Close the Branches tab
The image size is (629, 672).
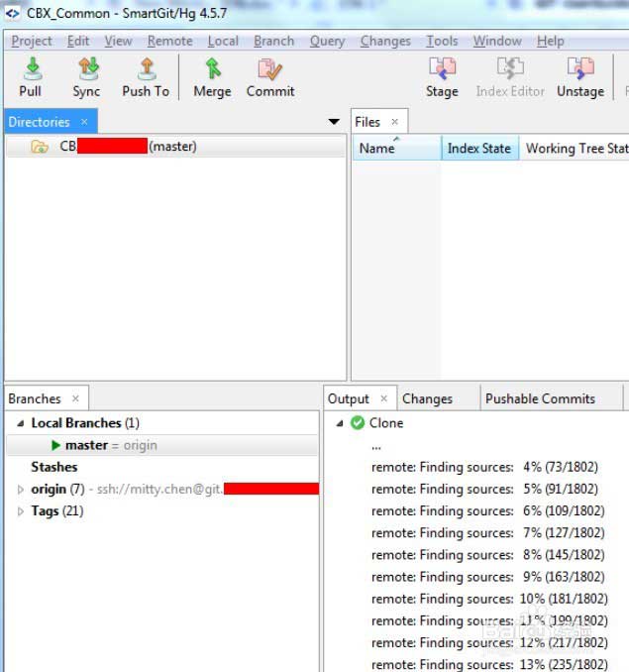pos(76,399)
